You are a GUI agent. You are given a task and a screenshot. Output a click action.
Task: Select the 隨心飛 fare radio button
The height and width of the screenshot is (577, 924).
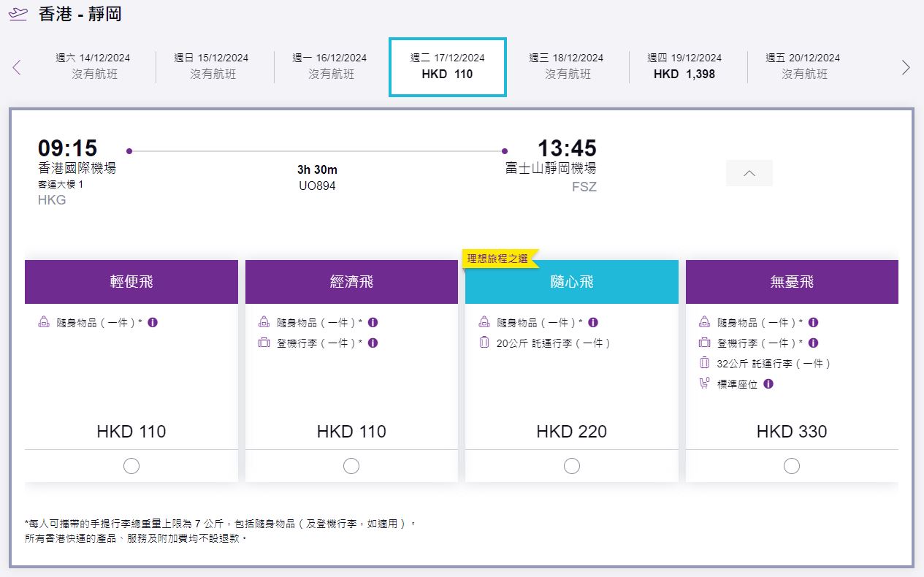click(571, 465)
